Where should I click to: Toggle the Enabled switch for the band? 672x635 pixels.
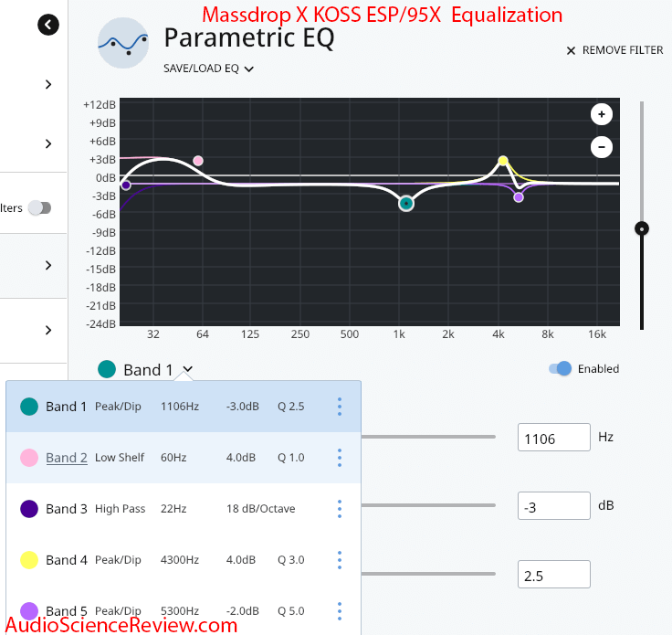coord(560,369)
